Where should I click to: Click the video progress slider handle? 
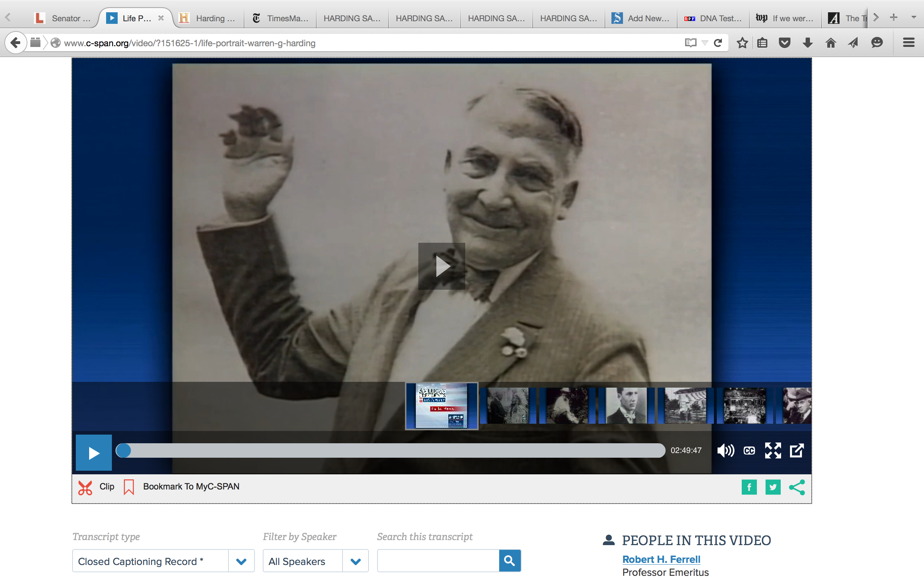pos(123,450)
